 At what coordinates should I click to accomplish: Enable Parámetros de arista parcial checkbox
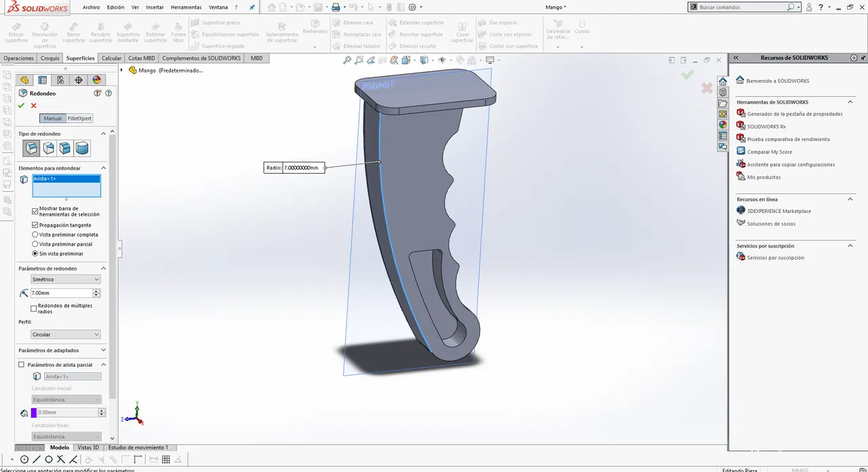click(x=21, y=365)
